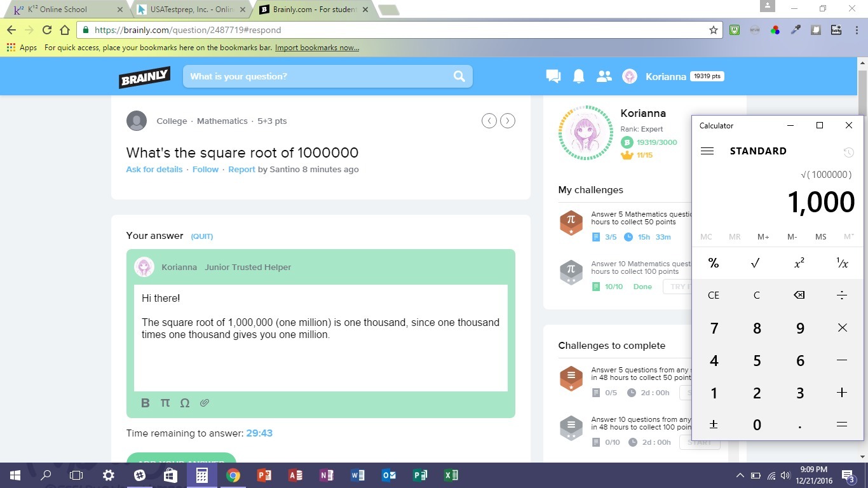Click the Calculator CE key
Screen dimensions: 868x488
pyautogui.click(x=714, y=295)
